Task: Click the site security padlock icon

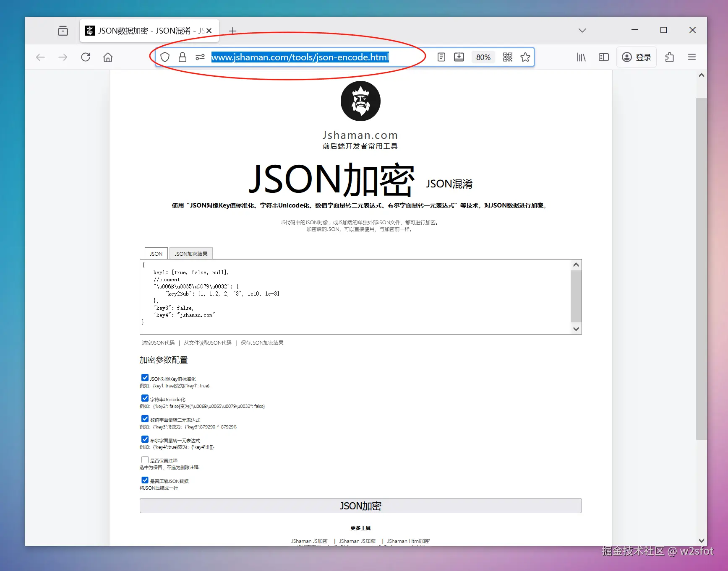Action: click(x=183, y=57)
